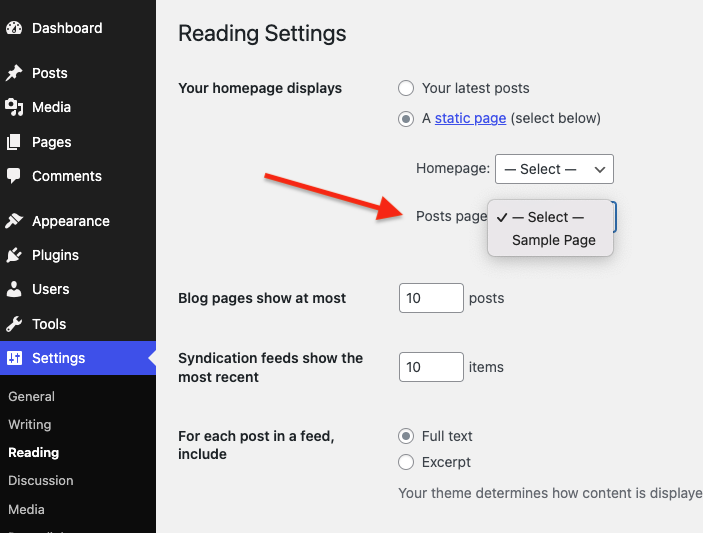
Task: Select the Full text feed option
Action: (x=406, y=436)
